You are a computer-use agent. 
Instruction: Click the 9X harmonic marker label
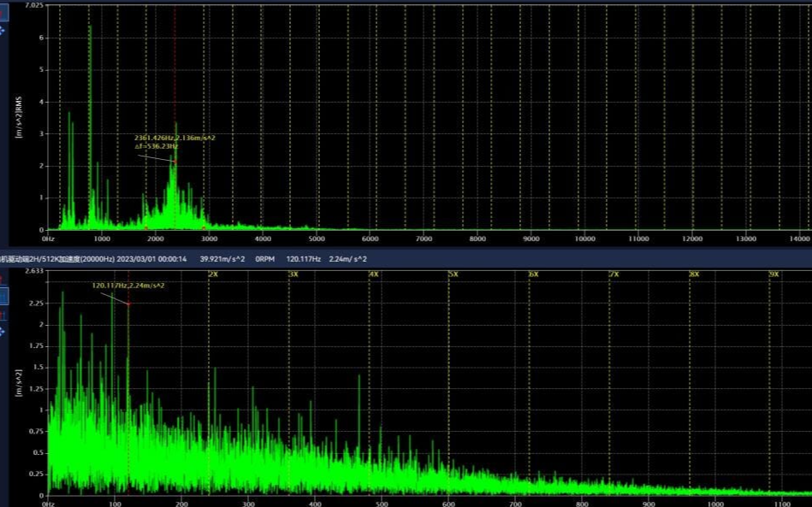coord(773,274)
